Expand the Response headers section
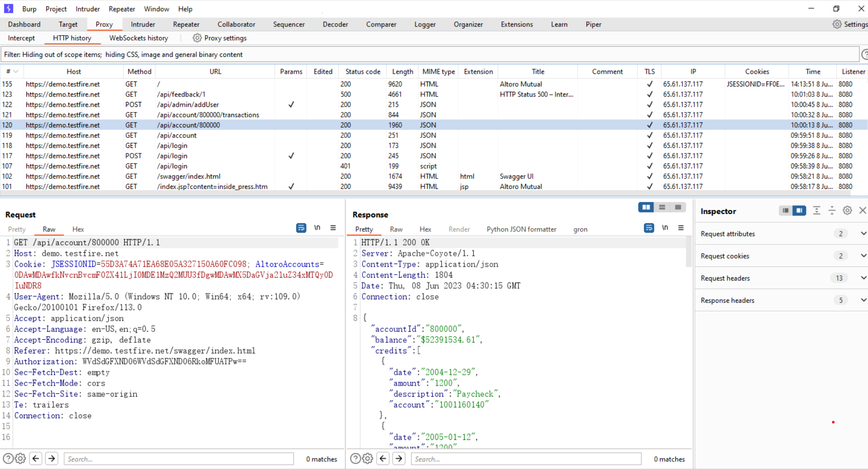Viewport: 868px width, 469px height. [x=863, y=300]
